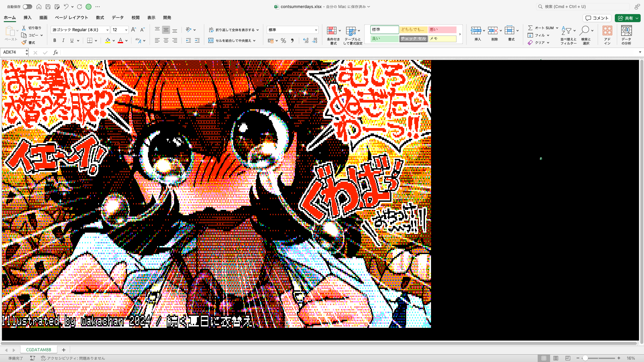Image resolution: width=644 pixels, height=362 pixels.
Task: Open the ホーム ribbon tab
Action: click(10, 18)
